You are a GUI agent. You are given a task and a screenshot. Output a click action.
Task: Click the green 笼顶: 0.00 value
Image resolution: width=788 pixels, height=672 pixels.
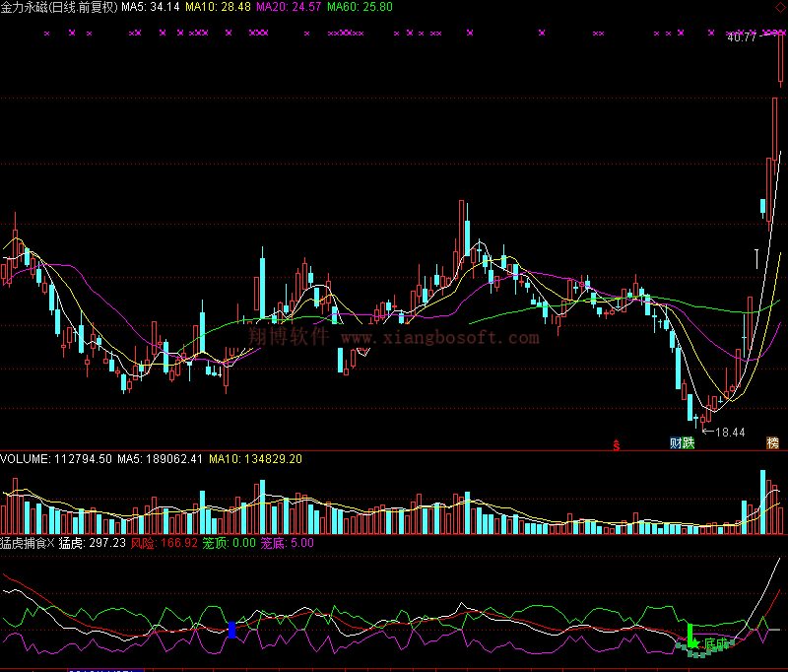pos(230,543)
